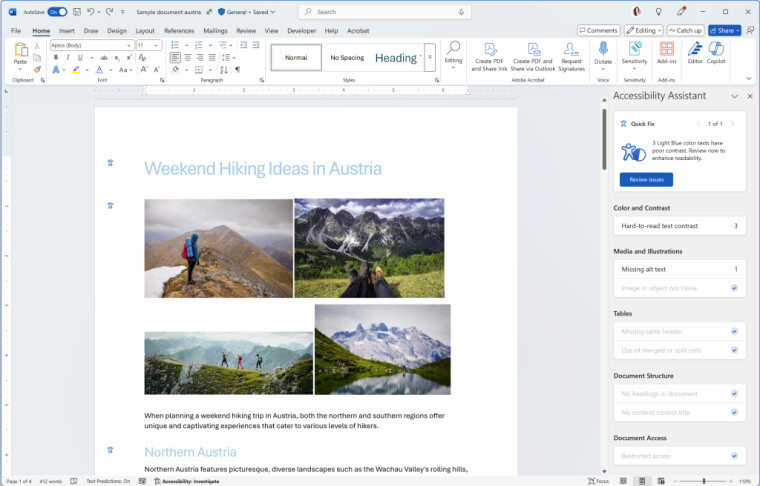Switch to the Review tab
Viewport: 760px width, 486px height.
(x=246, y=31)
